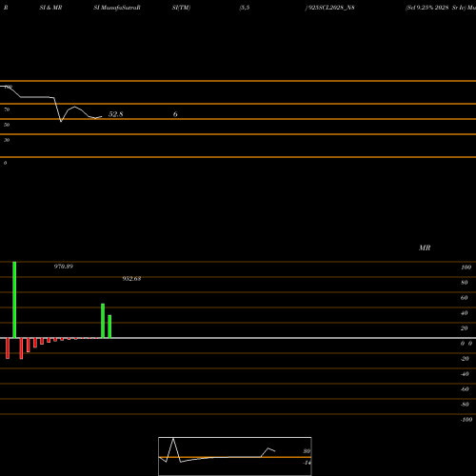Viewport: 476px width, 476px height.
Task: Select the MR axis label "-60"
Action: [x=465, y=389]
